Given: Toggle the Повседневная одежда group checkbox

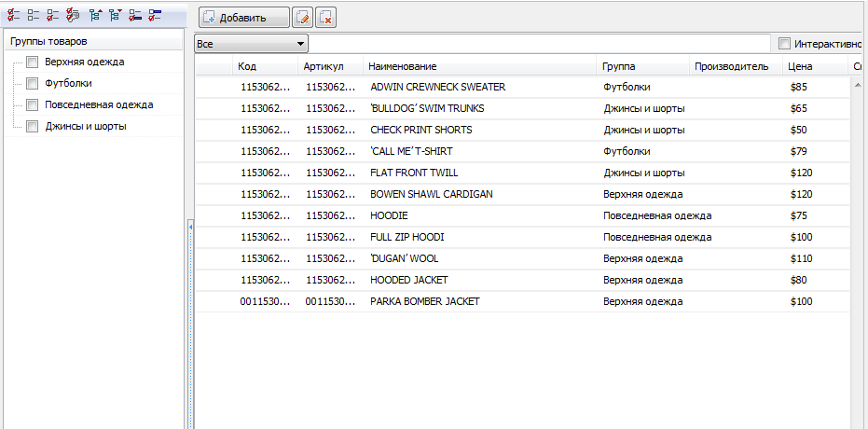Looking at the screenshot, I should (x=32, y=105).
